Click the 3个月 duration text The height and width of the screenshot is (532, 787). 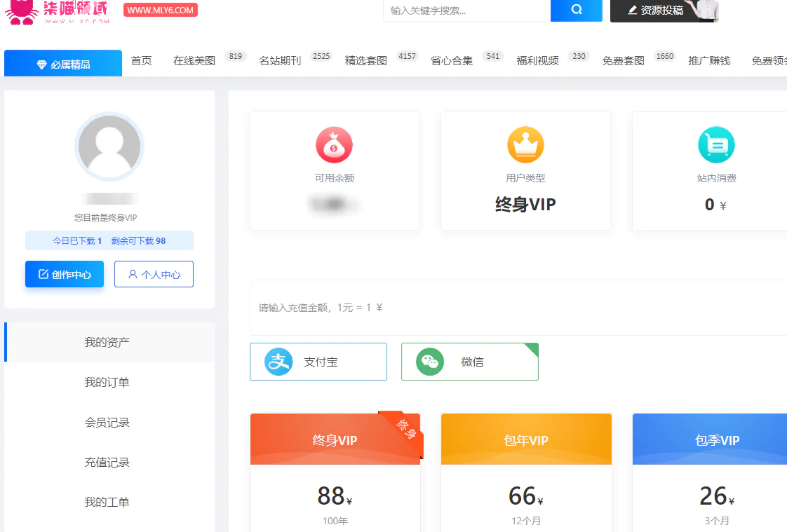pyautogui.click(x=717, y=521)
